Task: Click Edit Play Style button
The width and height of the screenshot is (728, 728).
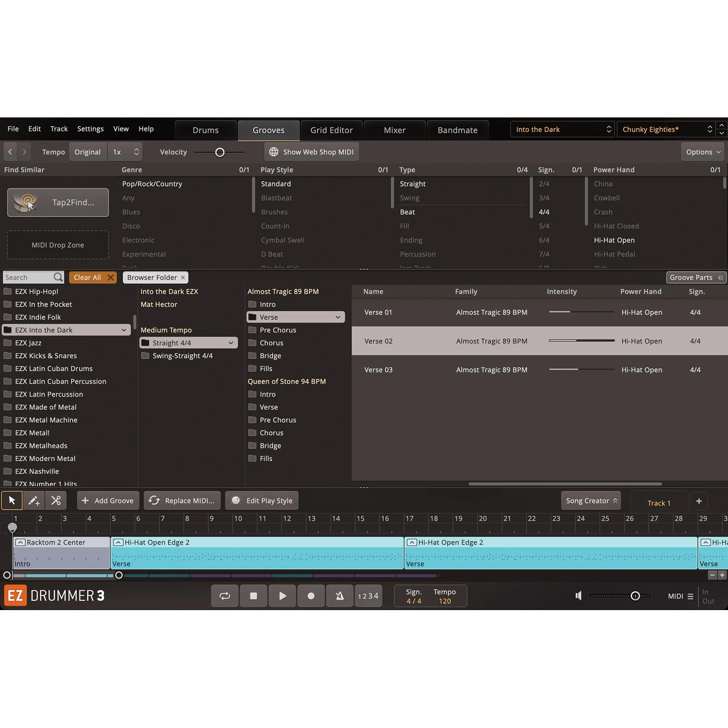Action: click(x=262, y=500)
